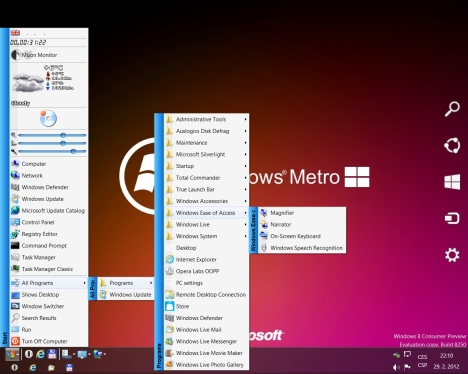This screenshot has height=374, width=468.
Task: Expand the Auslogics Disk Defrag folder
Action: click(206, 131)
